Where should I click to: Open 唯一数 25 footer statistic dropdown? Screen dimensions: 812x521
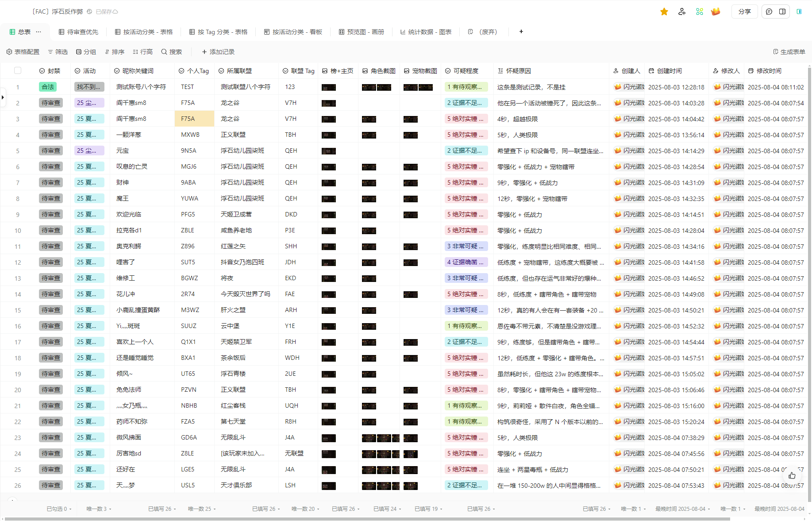[x=202, y=509]
